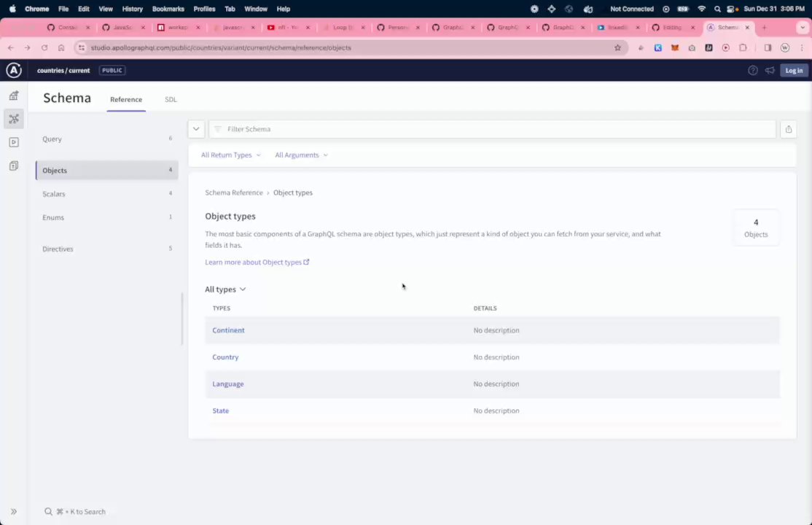Open the Country type link
812x525 pixels.
click(225, 357)
